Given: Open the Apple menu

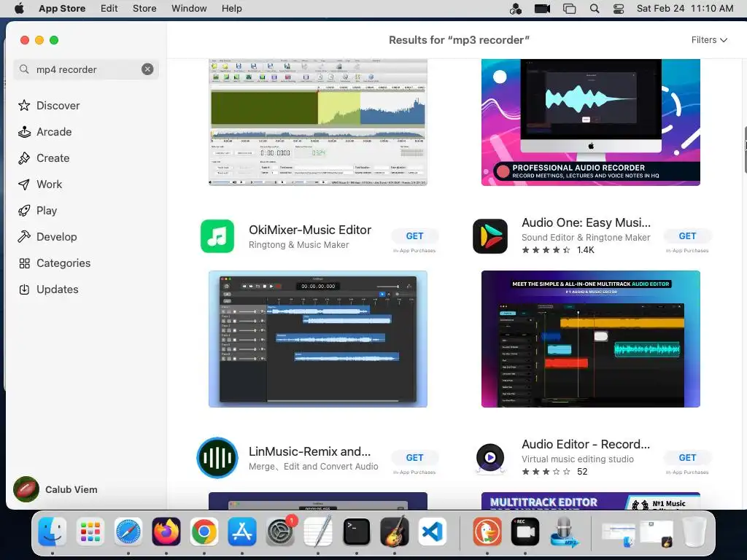Looking at the screenshot, I should pos(19,9).
